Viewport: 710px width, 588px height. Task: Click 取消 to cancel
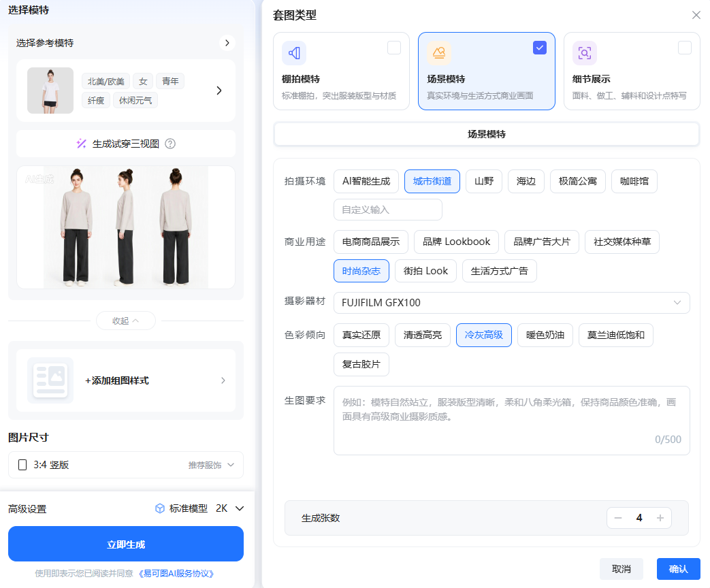point(622,569)
